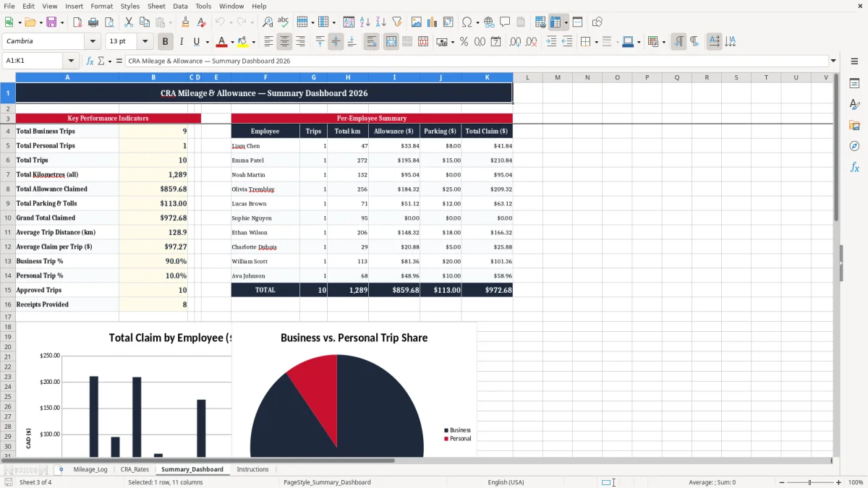868x488 pixels.
Task: Click the Save document icon
Action: [x=51, y=22]
